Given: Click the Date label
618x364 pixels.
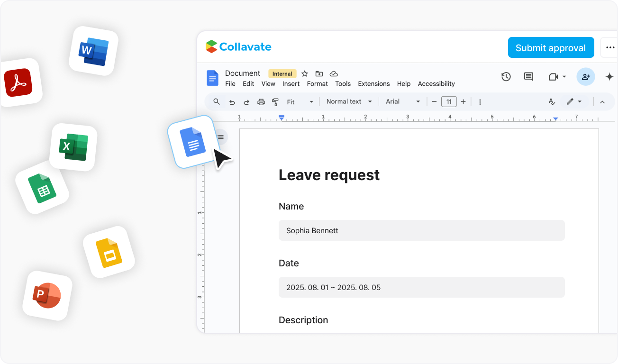Looking at the screenshot, I should coord(289,264).
